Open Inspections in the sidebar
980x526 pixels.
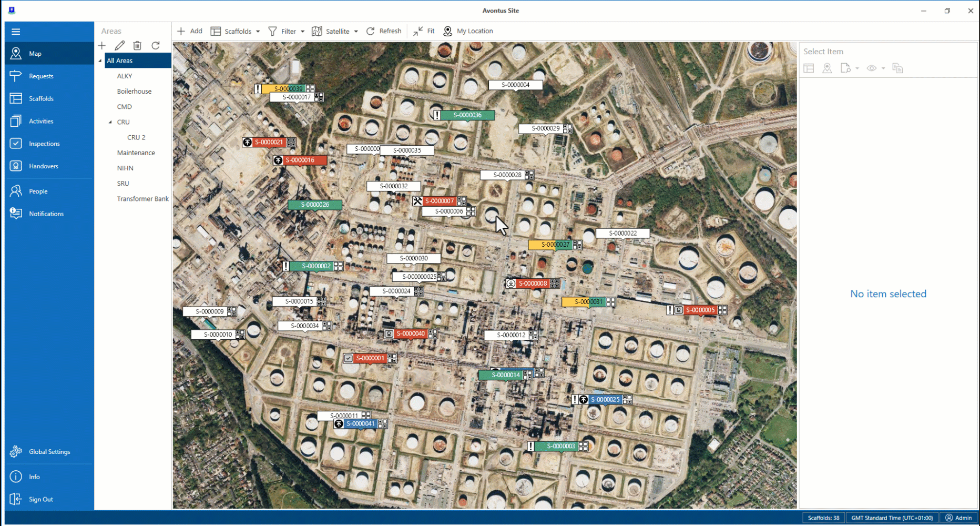[44, 144]
